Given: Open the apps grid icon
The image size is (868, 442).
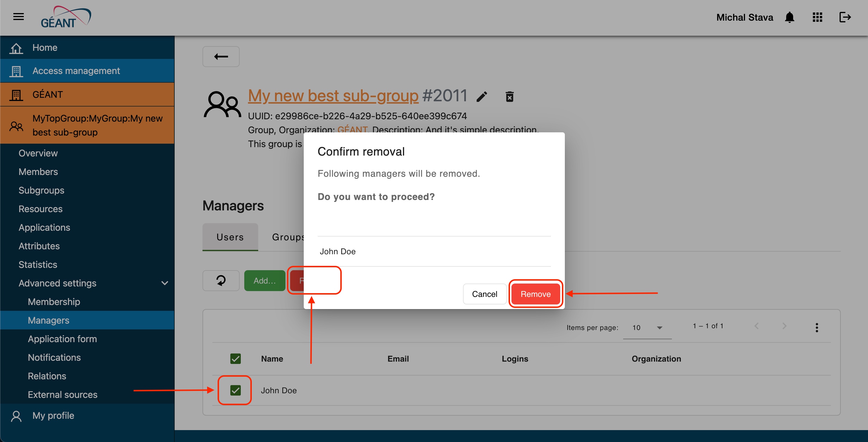Looking at the screenshot, I should tap(817, 17).
